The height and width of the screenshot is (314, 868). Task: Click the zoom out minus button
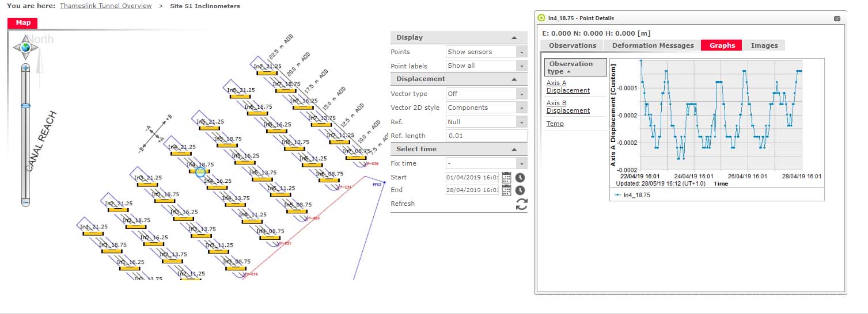pos(25,202)
